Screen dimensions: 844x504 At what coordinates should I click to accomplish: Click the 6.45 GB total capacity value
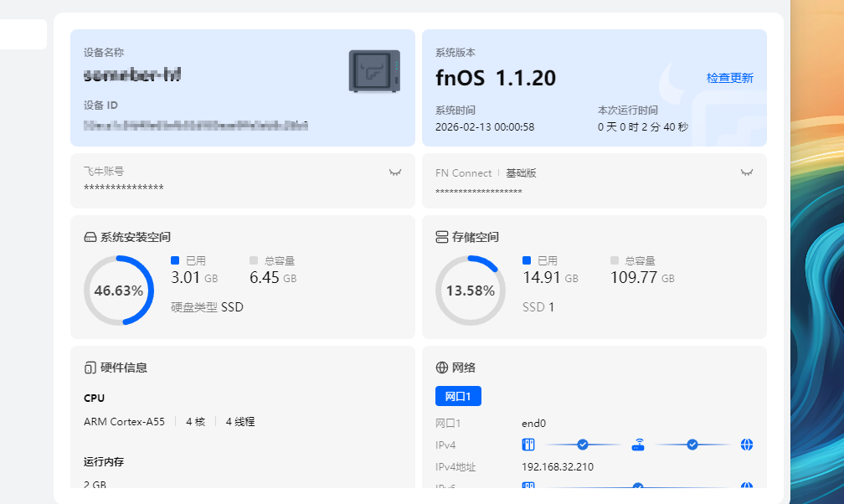pos(273,278)
